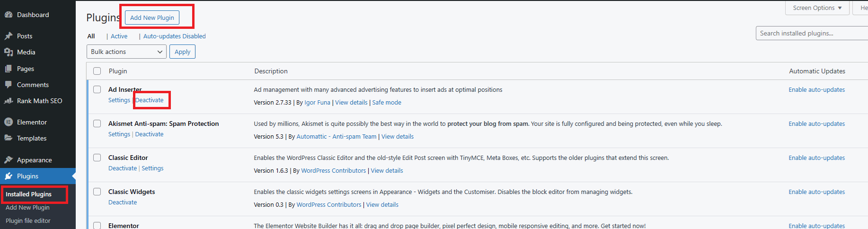Click Search installed plugins field
This screenshot has width=868, height=229.
pos(812,33)
